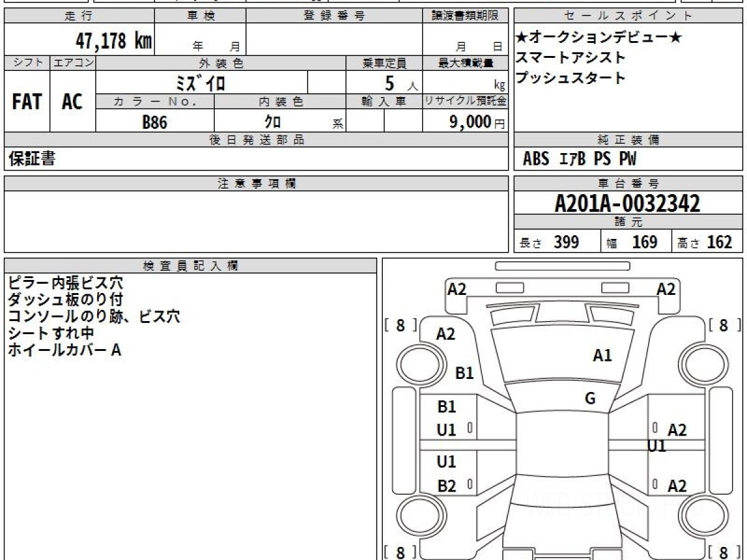The image size is (747, 560).
Task: Click the エアコン label
Action: click(x=73, y=63)
